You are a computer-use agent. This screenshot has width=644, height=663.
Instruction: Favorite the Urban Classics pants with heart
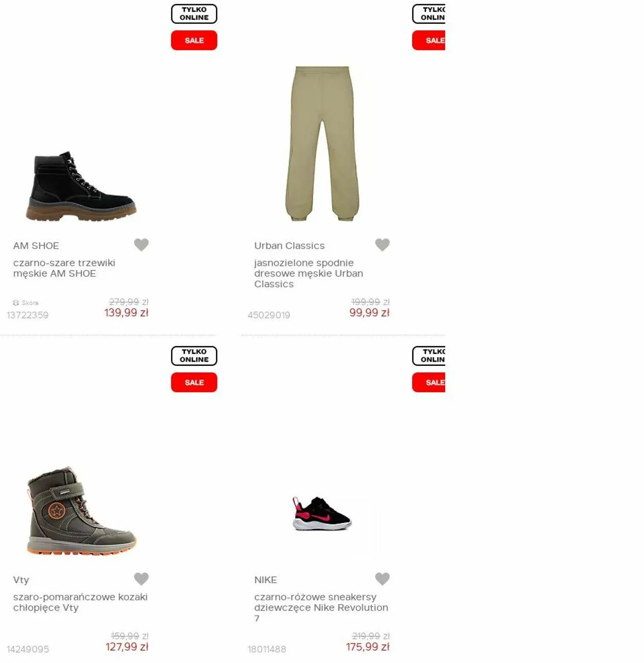pos(382,245)
